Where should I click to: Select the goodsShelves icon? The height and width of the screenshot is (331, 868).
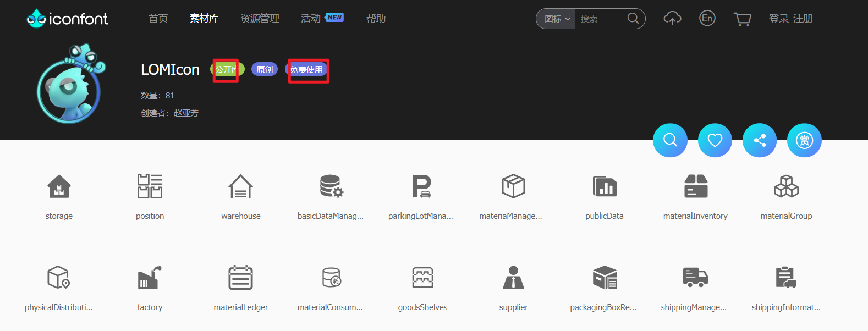[x=422, y=277]
